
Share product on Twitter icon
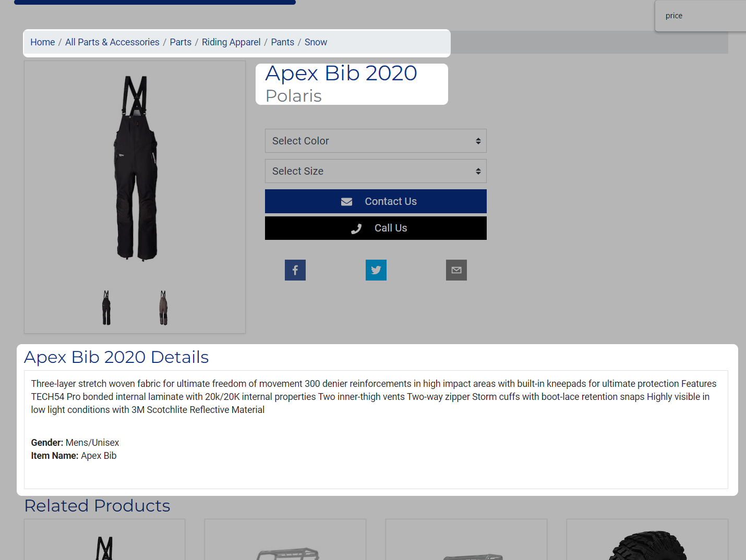click(376, 270)
